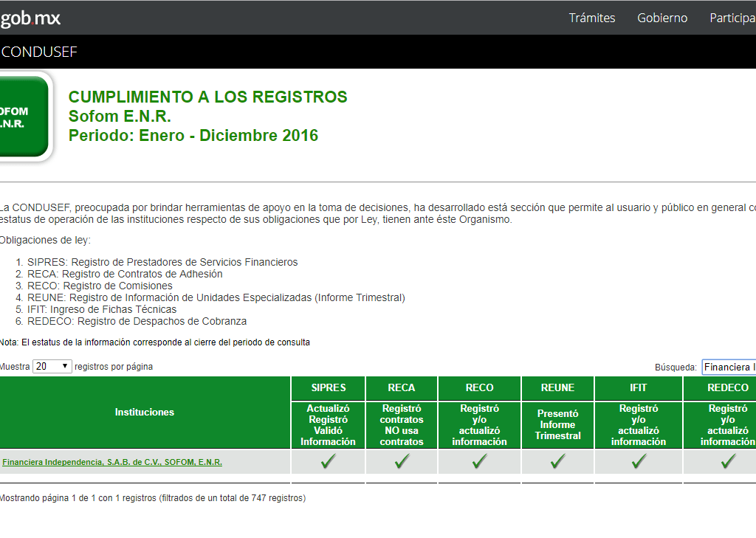Click 'REDECO: Registro de Despachos de Cobranza'
Viewport: 756px width, 538px height.
point(137,321)
